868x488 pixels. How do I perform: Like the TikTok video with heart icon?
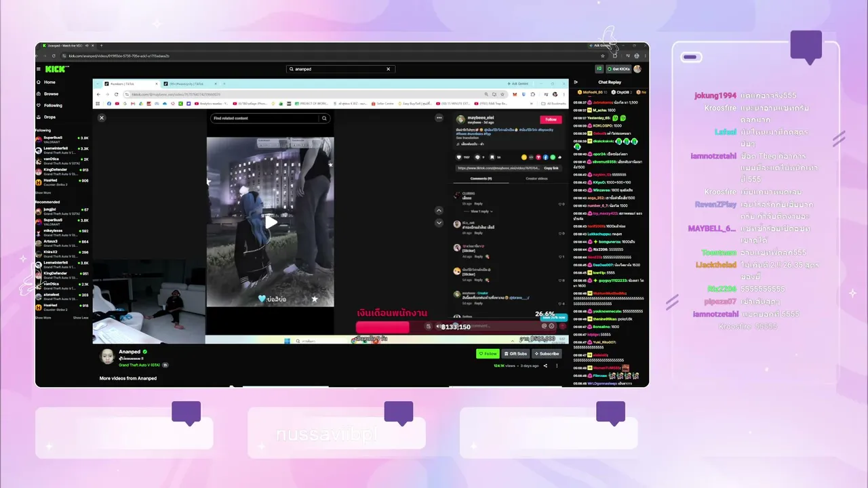459,157
